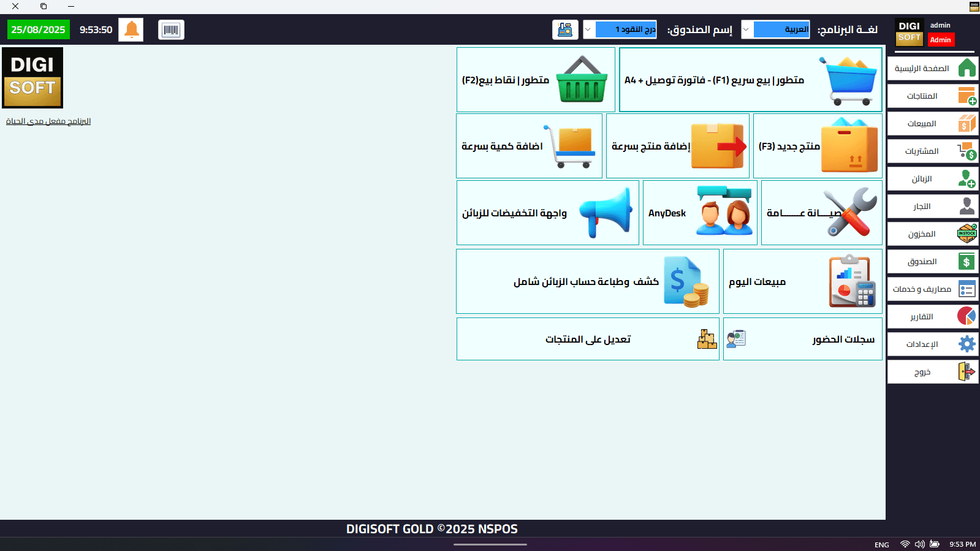This screenshot has width=980, height=551.
Task: Click the green date 25/08/2025 display
Action: click(38, 29)
